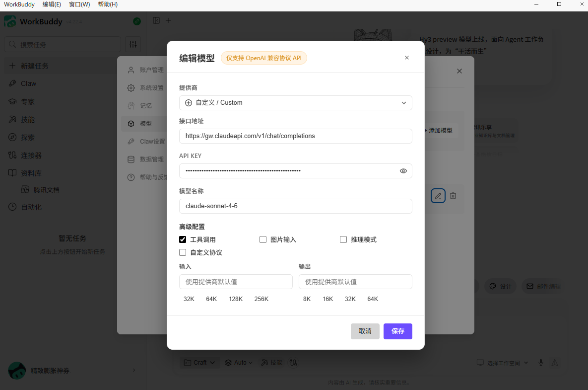Screen dimensions: 588x390
Task: Open the 提供商 dropdown showing 自定义 / Custom
Action: click(296, 103)
